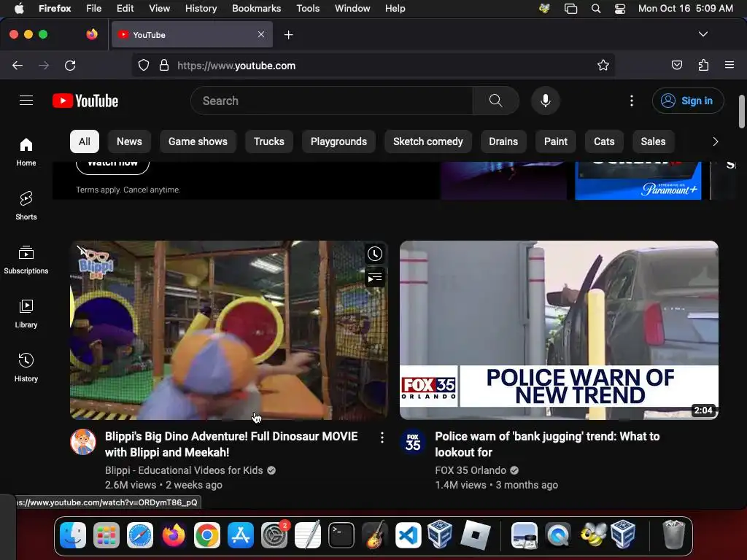Click the page vertical scrollbar thumb
The image size is (747, 560).
[742, 112]
